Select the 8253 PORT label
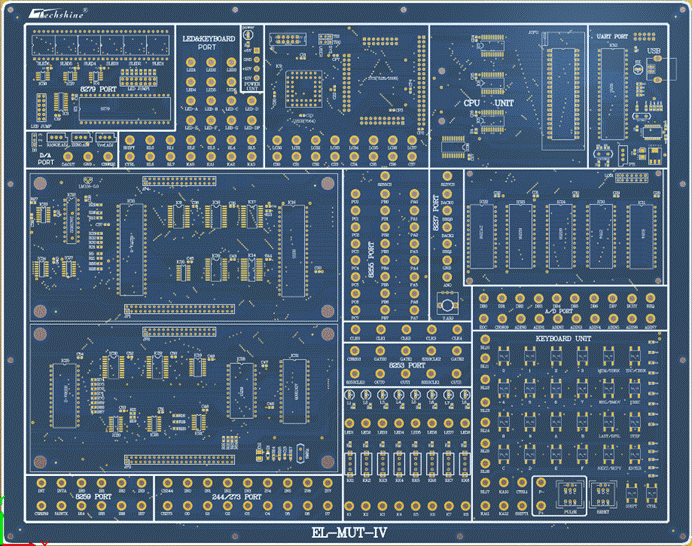Image resolution: width=692 pixels, height=546 pixels. click(x=409, y=366)
